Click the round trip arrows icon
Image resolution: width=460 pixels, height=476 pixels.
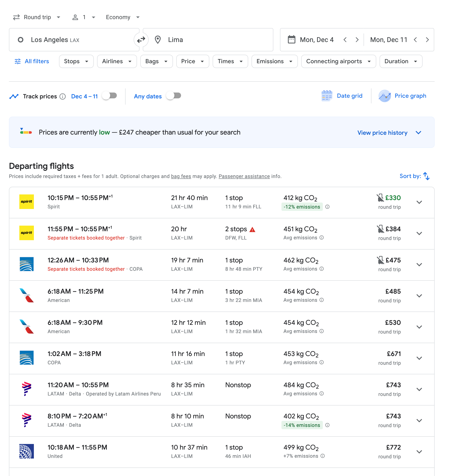(16, 17)
